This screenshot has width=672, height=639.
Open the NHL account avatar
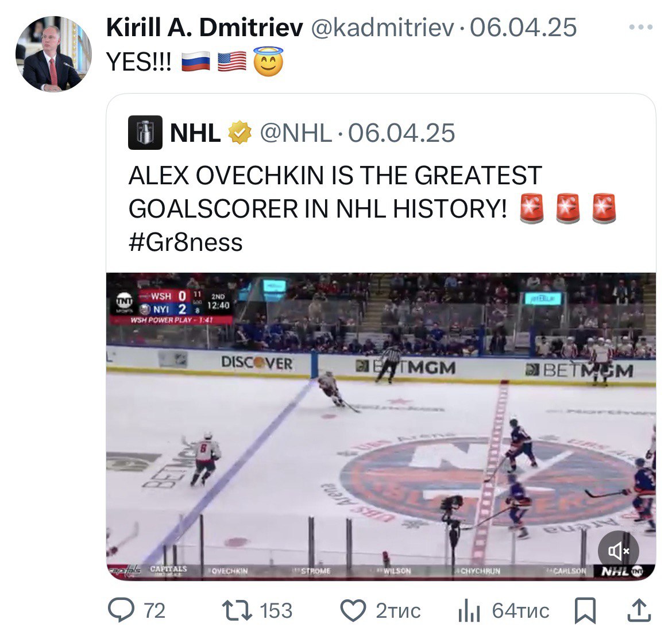click(x=145, y=133)
